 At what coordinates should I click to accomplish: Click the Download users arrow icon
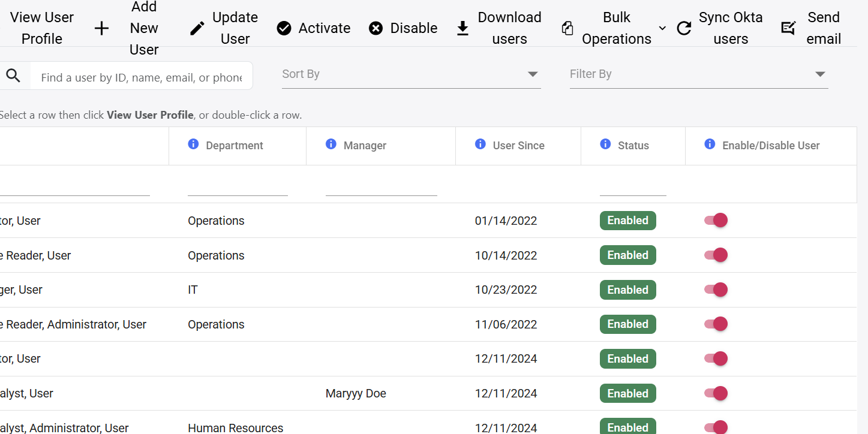463,28
